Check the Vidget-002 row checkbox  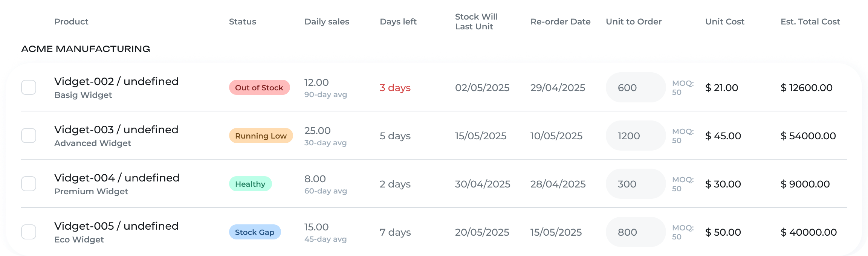29,87
